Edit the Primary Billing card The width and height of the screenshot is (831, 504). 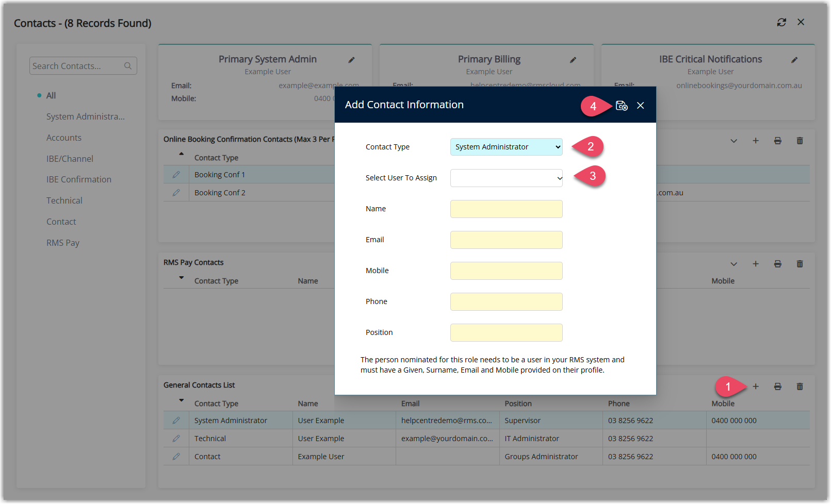coord(573,60)
